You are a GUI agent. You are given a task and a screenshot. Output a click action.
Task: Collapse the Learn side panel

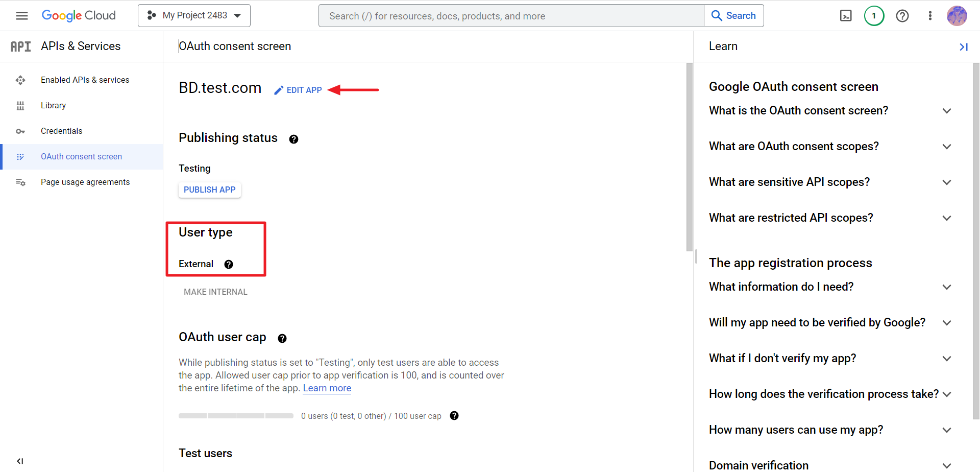click(x=964, y=47)
